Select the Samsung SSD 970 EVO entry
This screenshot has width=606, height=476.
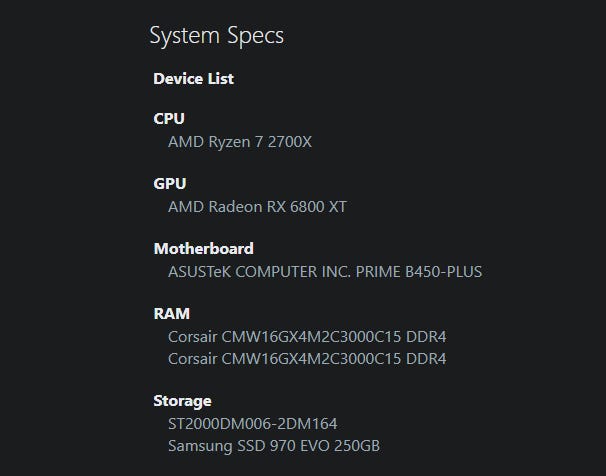pyautogui.click(x=273, y=446)
